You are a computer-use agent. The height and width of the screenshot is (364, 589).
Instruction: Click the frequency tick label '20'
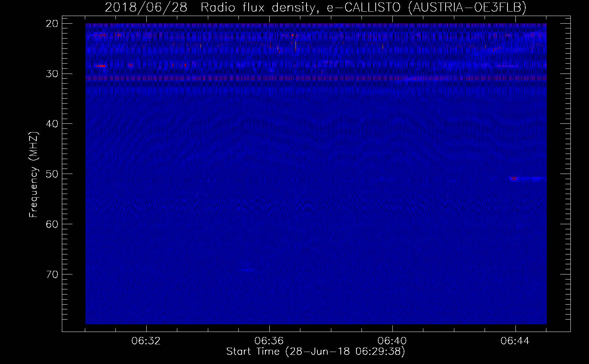(x=52, y=24)
